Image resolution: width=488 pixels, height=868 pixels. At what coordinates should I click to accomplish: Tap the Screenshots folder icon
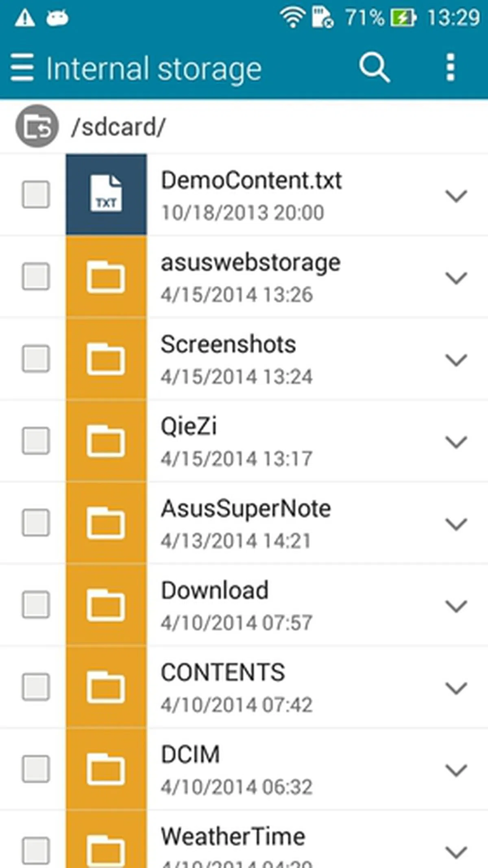[x=106, y=359]
